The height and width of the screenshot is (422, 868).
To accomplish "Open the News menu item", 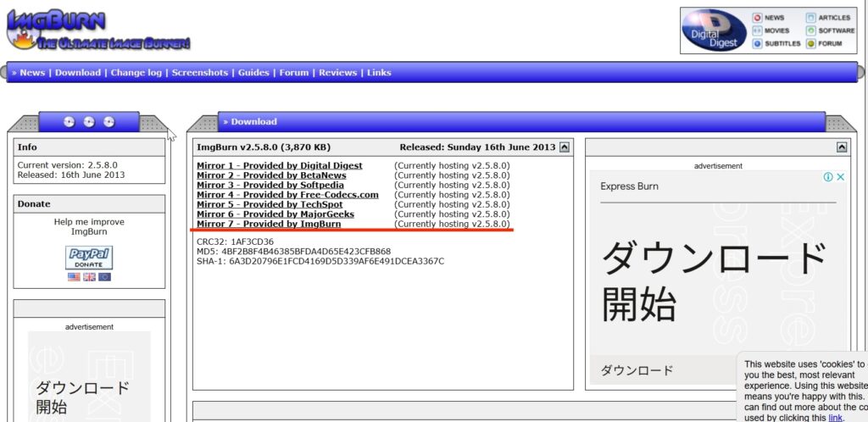I will click(x=32, y=73).
